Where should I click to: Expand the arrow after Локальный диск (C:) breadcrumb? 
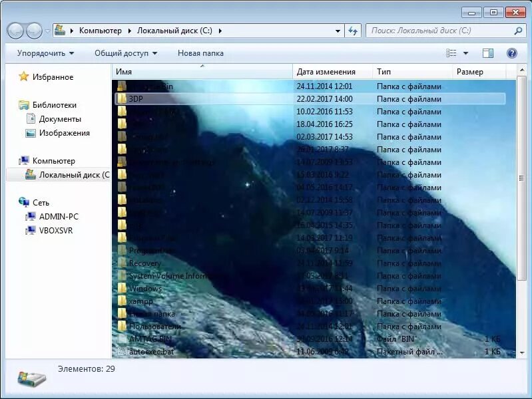220,31
